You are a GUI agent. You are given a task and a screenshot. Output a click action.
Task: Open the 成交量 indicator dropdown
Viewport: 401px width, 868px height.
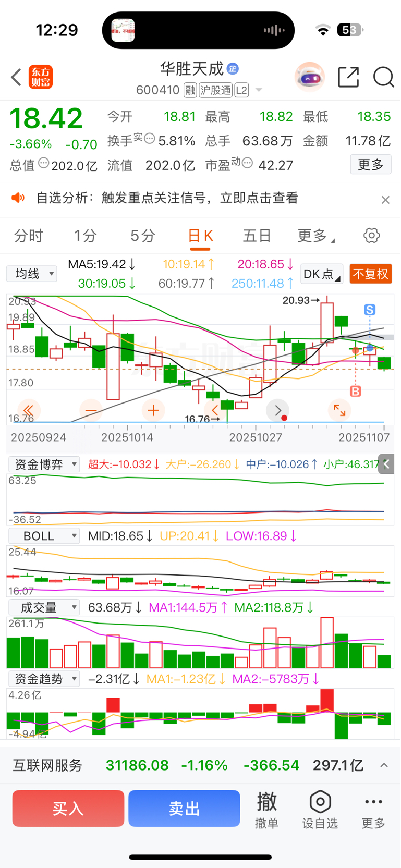click(x=44, y=607)
